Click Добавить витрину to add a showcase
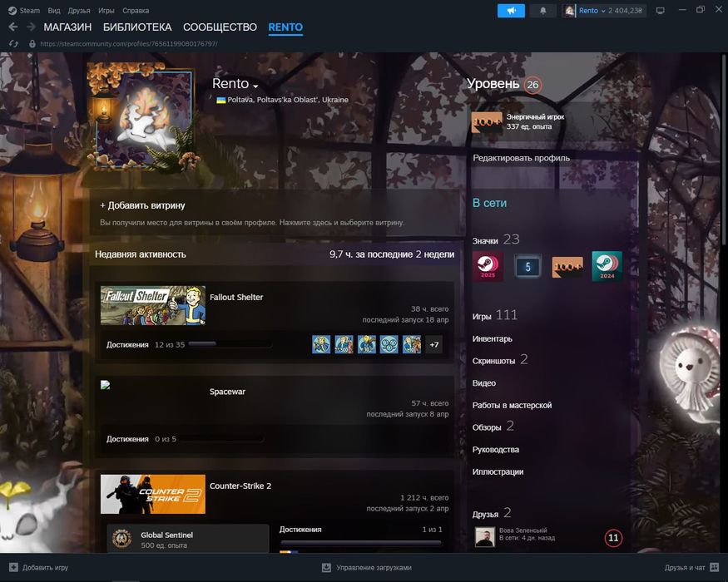The height and width of the screenshot is (582, 728). click(142, 205)
